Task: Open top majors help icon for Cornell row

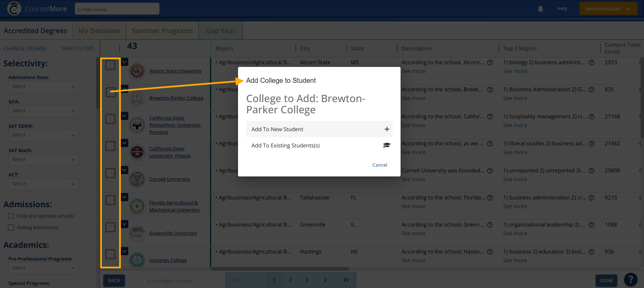Action: (592, 171)
